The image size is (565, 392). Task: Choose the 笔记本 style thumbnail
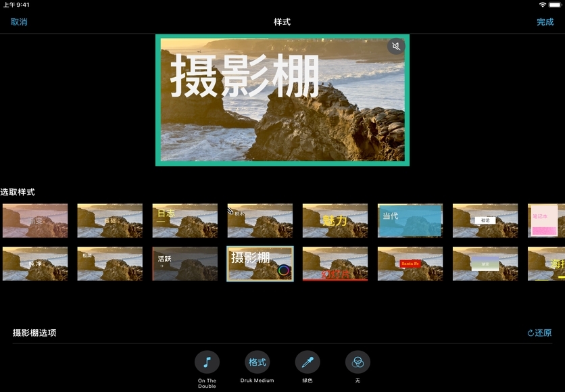click(x=546, y=220)
